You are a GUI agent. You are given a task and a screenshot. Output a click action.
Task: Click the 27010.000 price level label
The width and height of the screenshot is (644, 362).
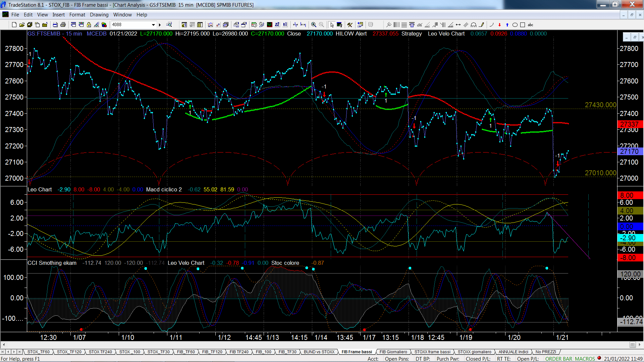point(600,173)
